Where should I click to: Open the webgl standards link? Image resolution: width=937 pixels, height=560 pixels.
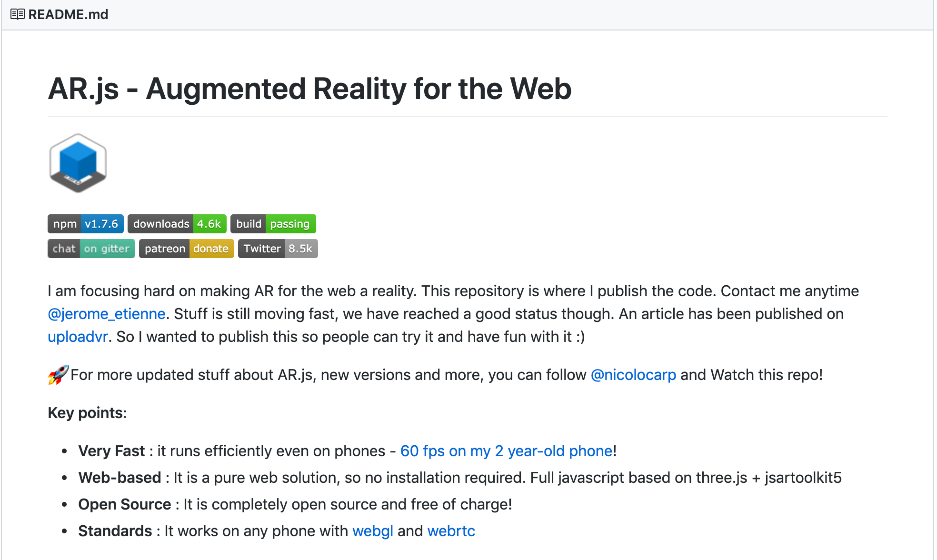[x=373, y=531]
